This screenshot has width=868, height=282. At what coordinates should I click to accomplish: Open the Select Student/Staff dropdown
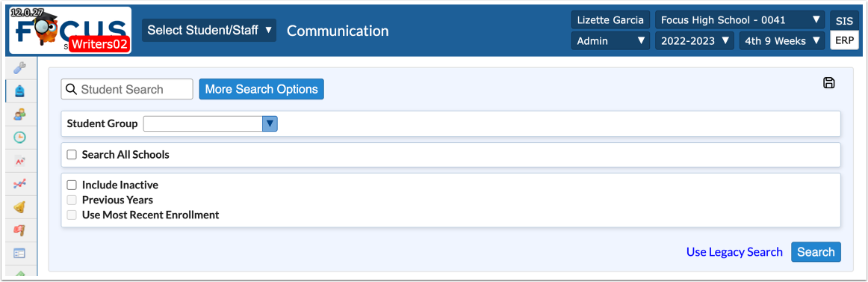tap(209, 30)
